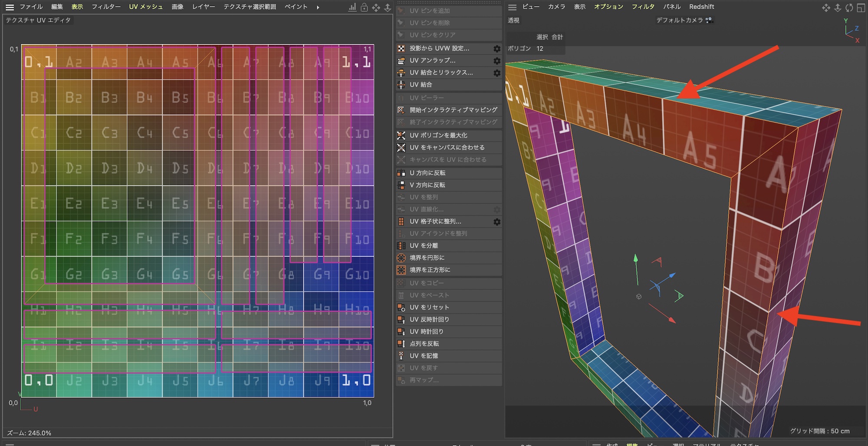This screenshot has width=868, height=446.
Task: Open the Redshift menu in the viewport
Action: coord(701,7)
